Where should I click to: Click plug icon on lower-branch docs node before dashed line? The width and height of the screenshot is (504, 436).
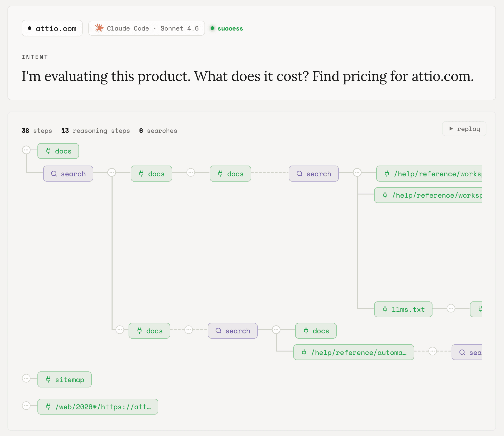(139, 331)
